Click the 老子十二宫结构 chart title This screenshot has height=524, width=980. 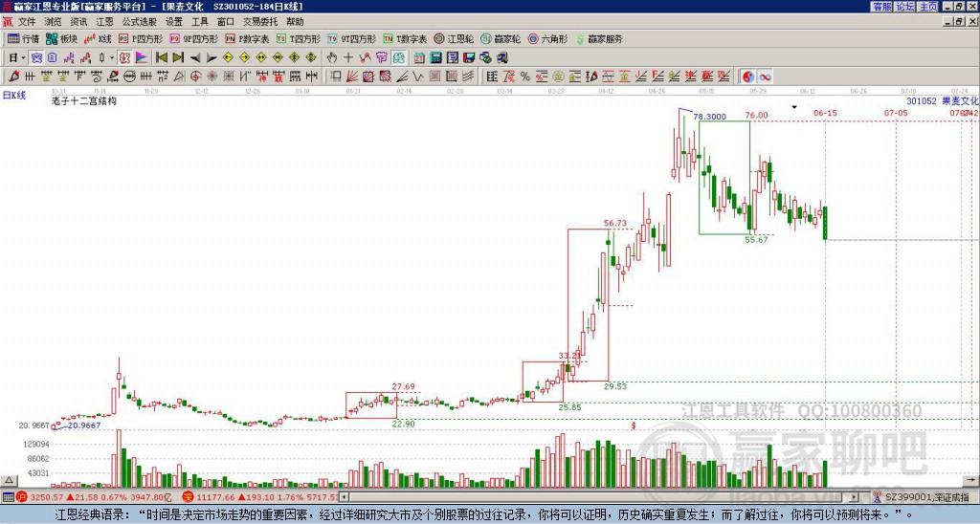(x=84, y=101)
